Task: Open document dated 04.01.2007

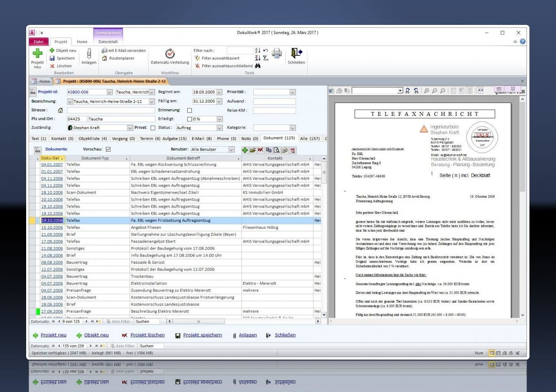Action: point(52,165)
